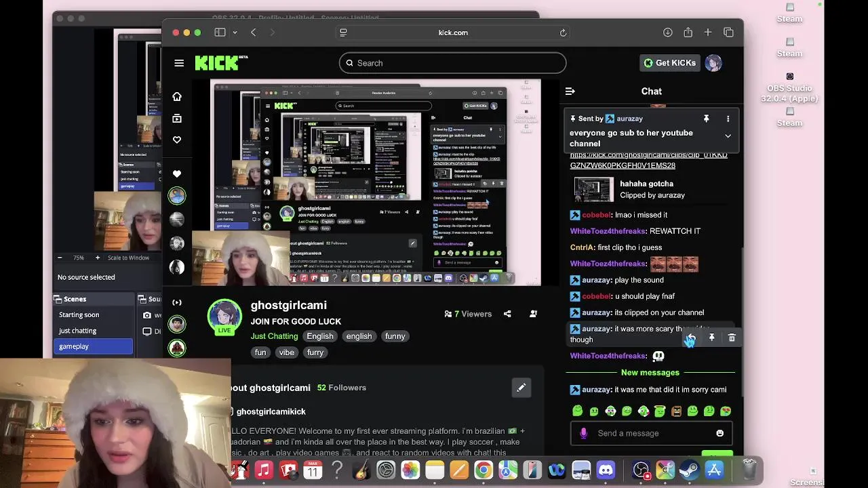
Task: Click the solid heart sidebar icon
Action: (177, 174)
